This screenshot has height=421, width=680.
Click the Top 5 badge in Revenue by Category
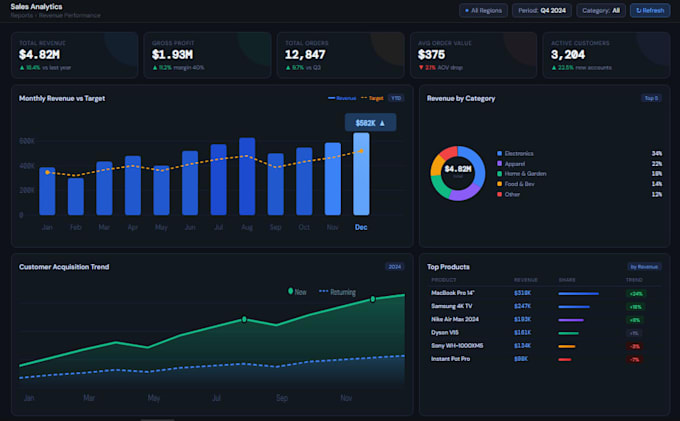651,98
